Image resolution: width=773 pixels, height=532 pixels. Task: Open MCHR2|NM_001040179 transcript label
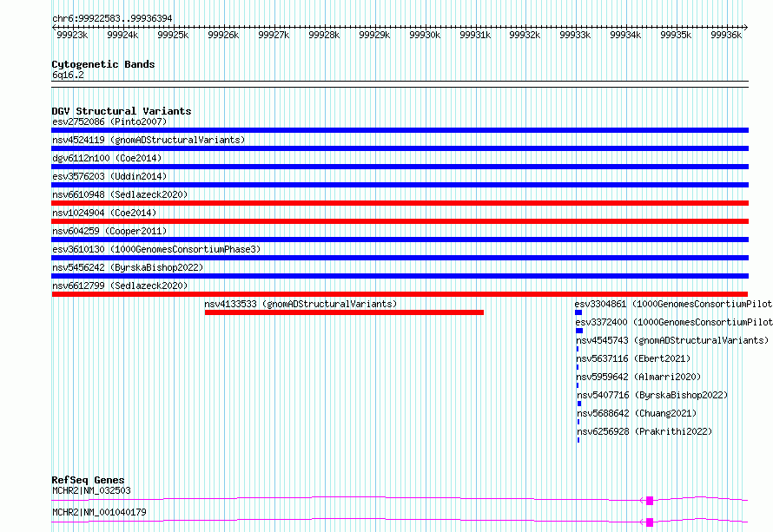(x=100, y=512)
